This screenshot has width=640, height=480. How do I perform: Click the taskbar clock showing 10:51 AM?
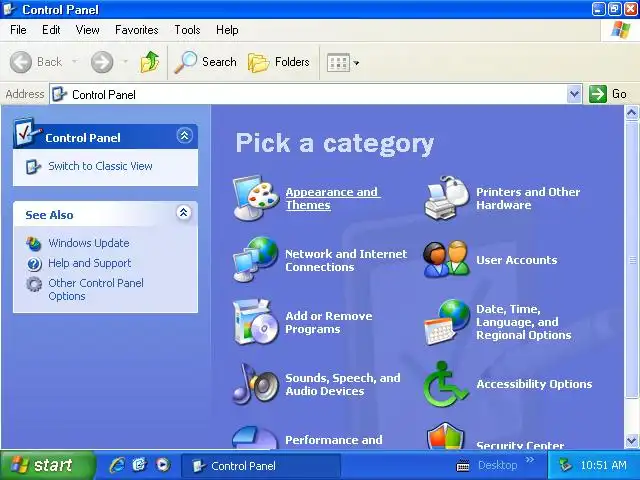603,465
